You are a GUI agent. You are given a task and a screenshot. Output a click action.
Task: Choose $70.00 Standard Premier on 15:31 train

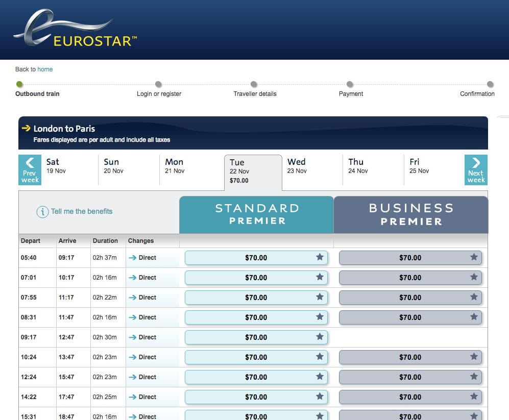(256, 415)
